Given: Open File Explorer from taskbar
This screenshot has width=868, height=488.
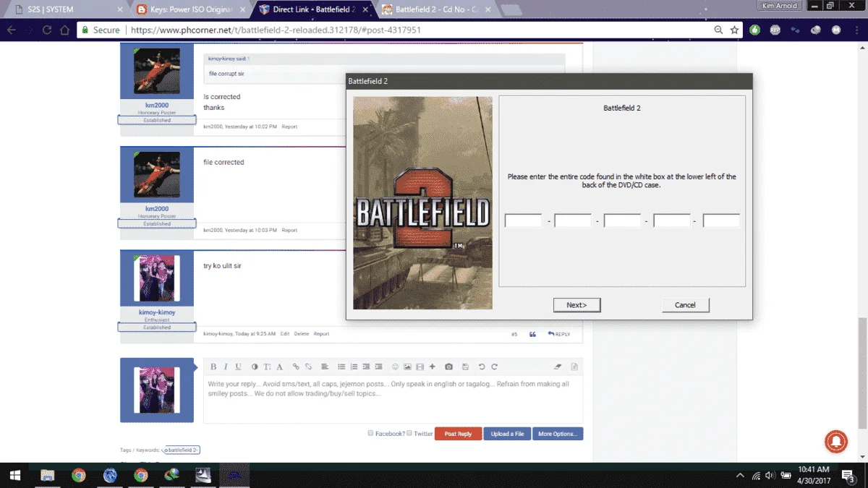Looking at the screenshot, I should [47, 476].
